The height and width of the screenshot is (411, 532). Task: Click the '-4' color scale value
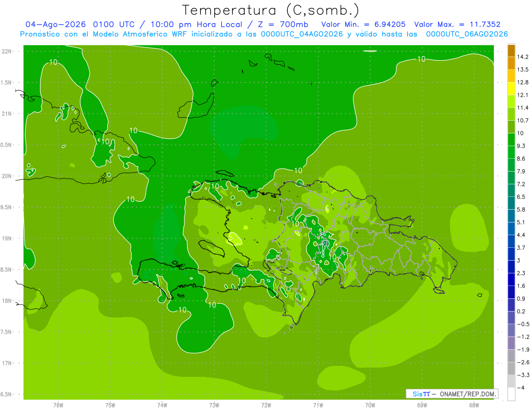[x=521, y=388]
